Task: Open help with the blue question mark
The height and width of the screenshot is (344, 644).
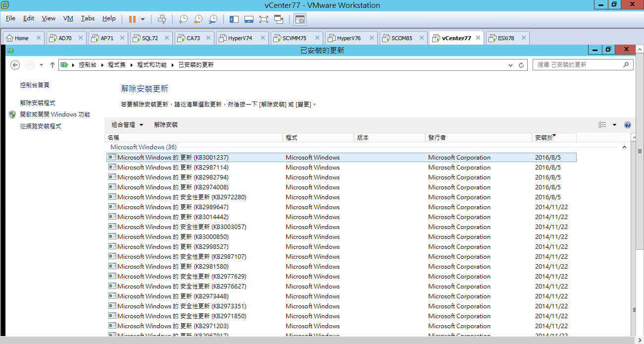Action: [x=628, y=125]
